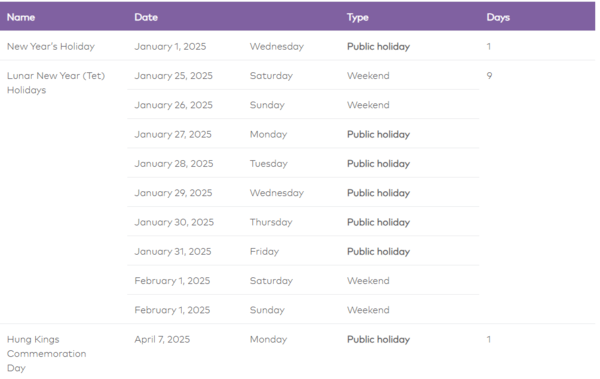Click Weekend in the January 25 row

point(368,76)
